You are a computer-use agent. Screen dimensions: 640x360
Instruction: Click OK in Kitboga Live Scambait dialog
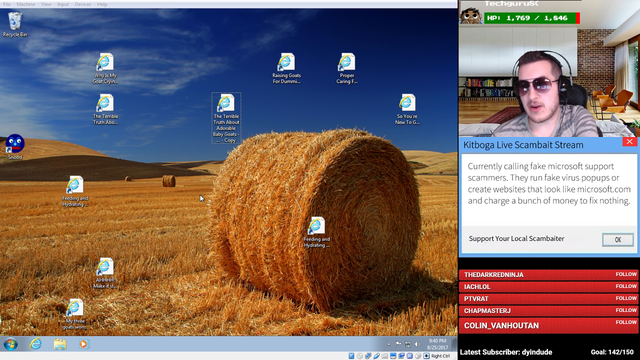pyautogui.click(x=618, y=240)
